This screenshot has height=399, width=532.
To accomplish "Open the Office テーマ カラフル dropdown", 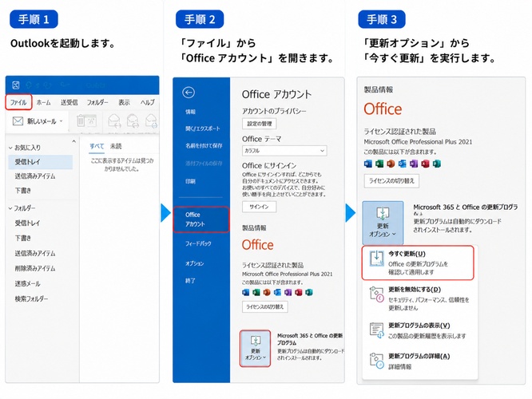I will click(x=284, y=151).
